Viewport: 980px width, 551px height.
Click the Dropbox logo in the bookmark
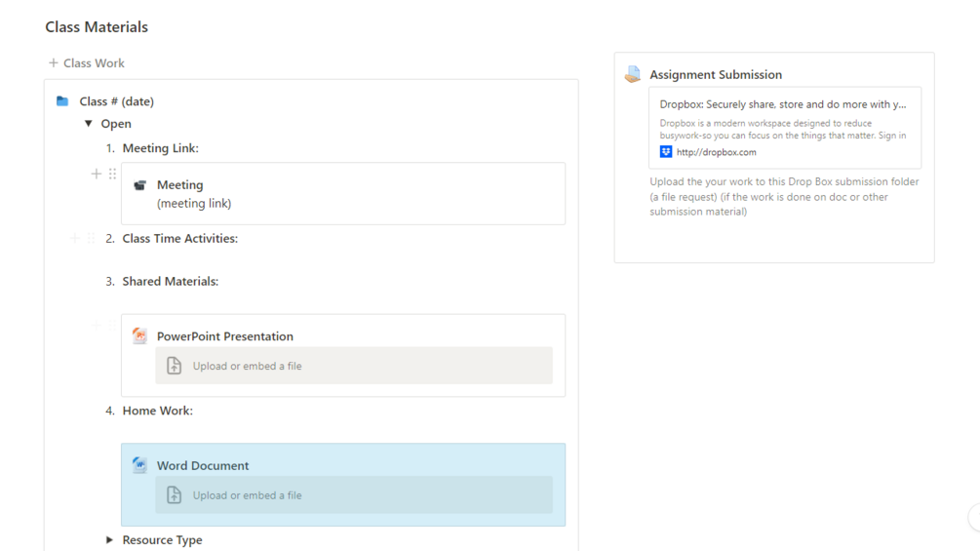(666, 152)
